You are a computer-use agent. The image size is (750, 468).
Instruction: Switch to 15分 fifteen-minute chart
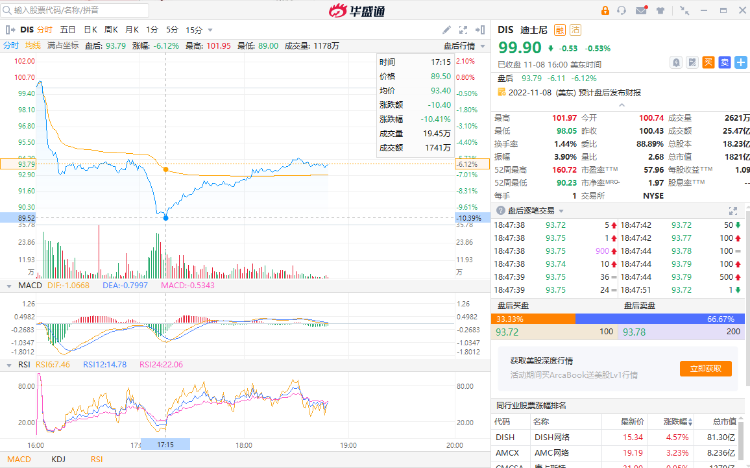[x=194, y=30]
